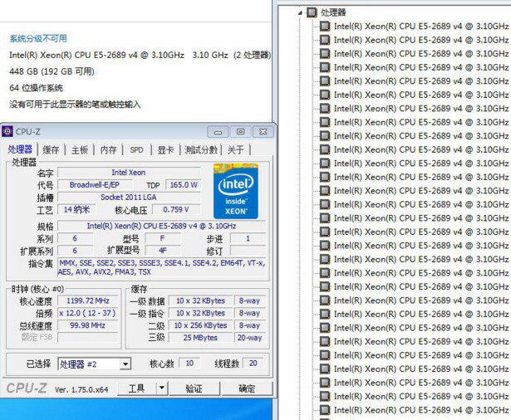Click the 64 位操作系统 text in System window
The height and width of the screenshot is (420, 511).
(x=37, y=88)
